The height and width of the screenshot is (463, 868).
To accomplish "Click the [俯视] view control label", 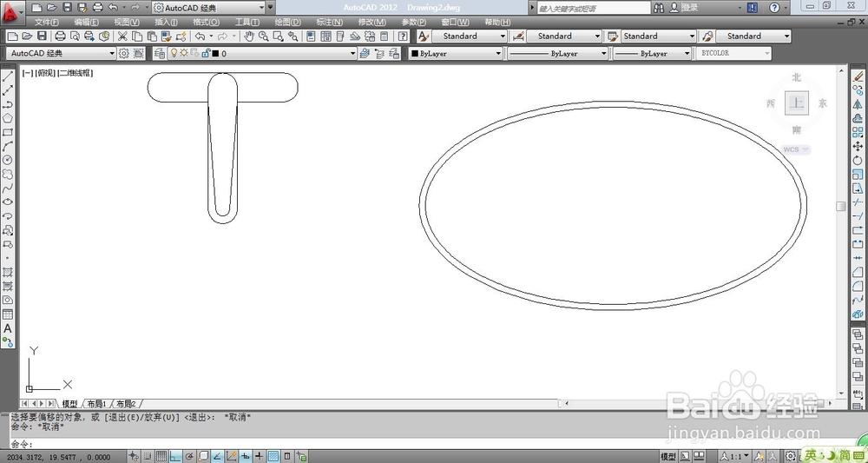I will [x=45, y=73].
